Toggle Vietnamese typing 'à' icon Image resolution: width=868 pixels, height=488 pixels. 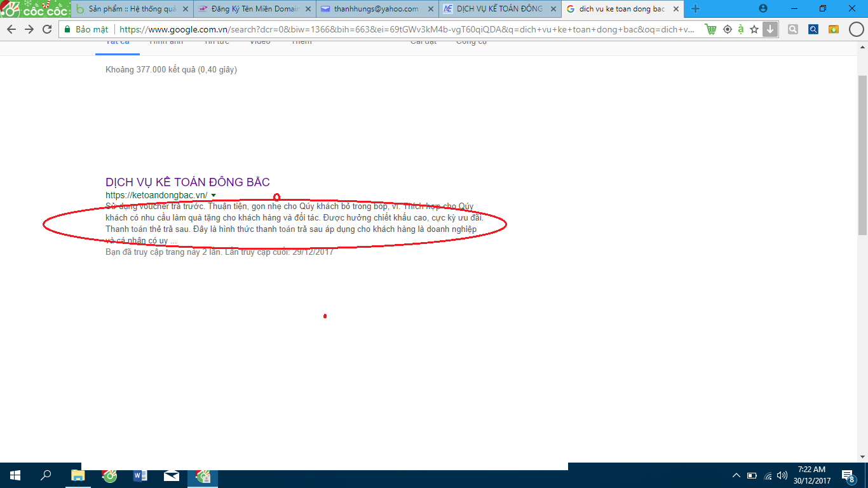740,29
